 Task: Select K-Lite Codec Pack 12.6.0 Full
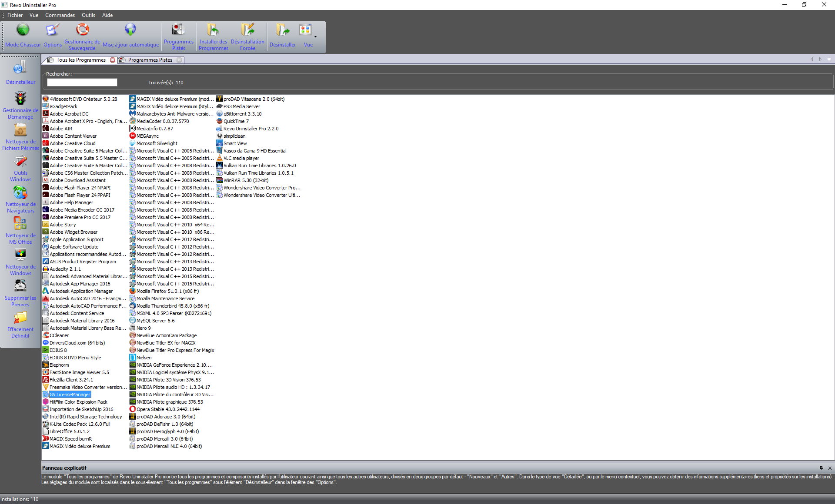click(77, 424)
